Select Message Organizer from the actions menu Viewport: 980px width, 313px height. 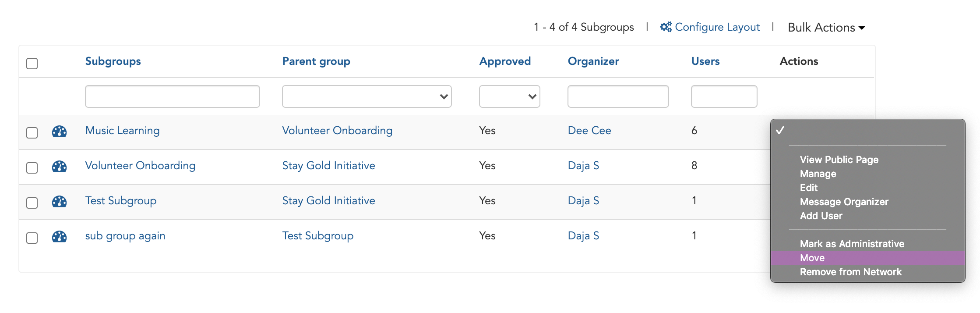click(x=844, y=202)
